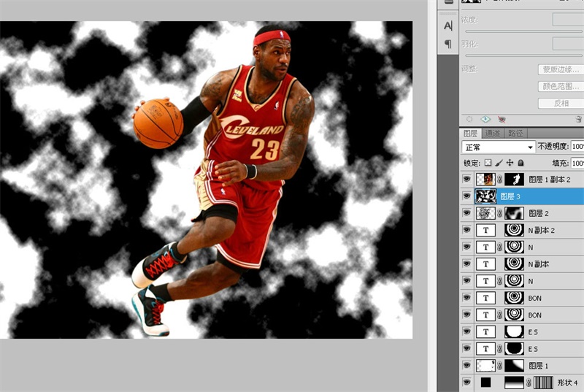Open the Character panel icon

447,27
